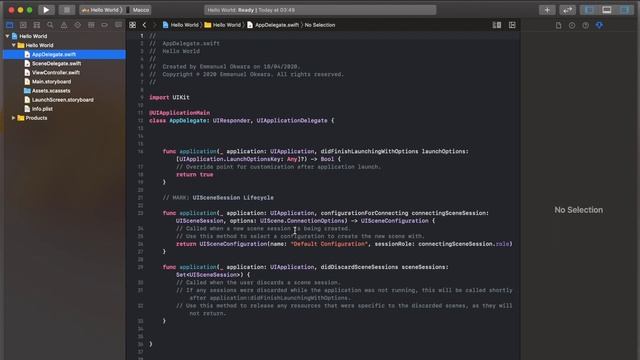Screen dimensions: 640x360
Task: Show the Source Control navigator
Action: coord(23,25)
